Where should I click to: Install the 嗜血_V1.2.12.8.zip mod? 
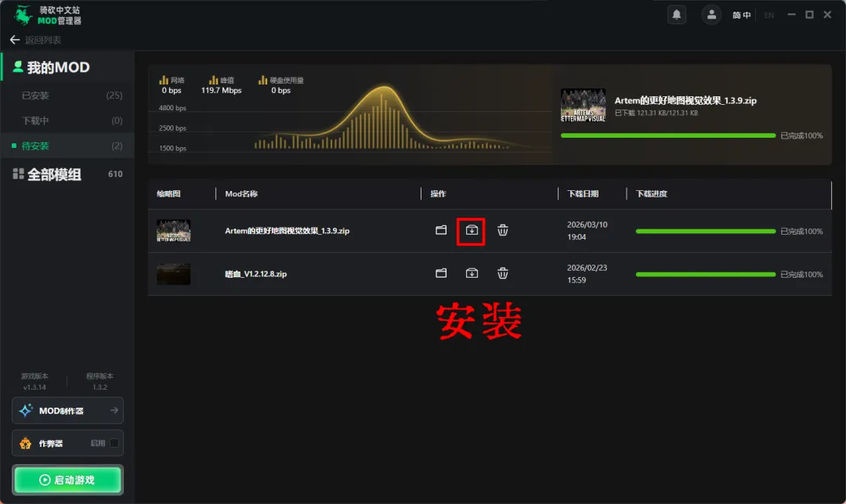click(472, 273)
